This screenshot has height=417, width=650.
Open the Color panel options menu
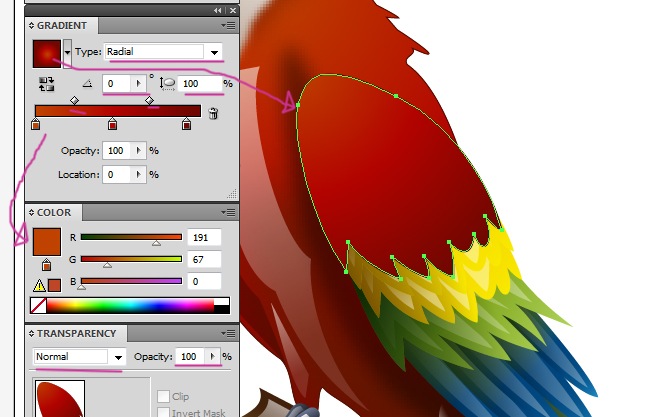click(x=231, y=213)
